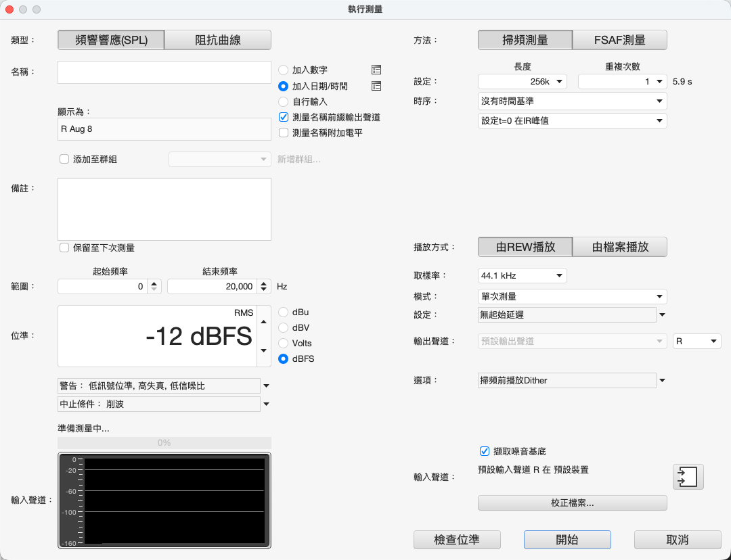Click the 新增群組... link
The height and width of the screenshot is (560, 731).
click(x=299, y=160)
